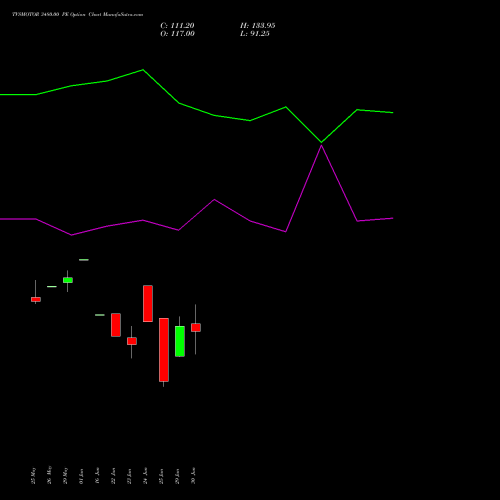The width and height of the screenshot is (500, 500).
Task: Click the 26 May date label
Action: click(49, 475)
